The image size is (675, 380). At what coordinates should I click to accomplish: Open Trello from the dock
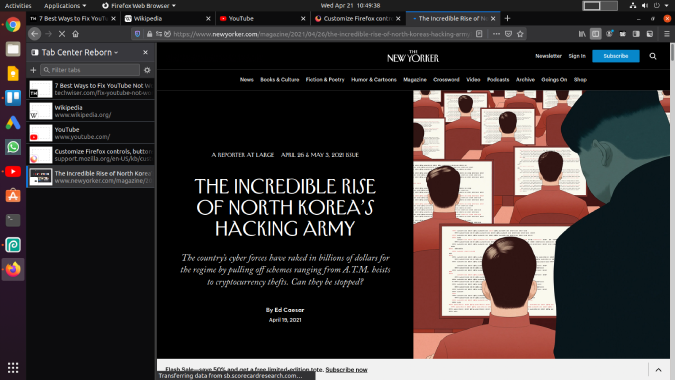pyautogui.click(x=13, y=98)
